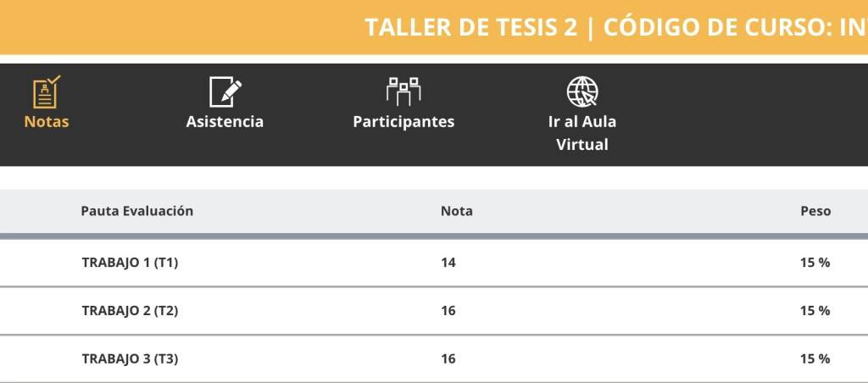Go to Ir al Aula Virtual link text
This screenshot has width=868, height=383.
(582, 133)
